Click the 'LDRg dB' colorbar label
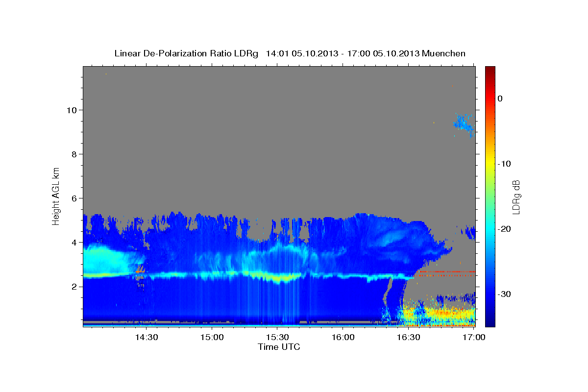Viewport: 588px width, 392px height. point(516,197)
